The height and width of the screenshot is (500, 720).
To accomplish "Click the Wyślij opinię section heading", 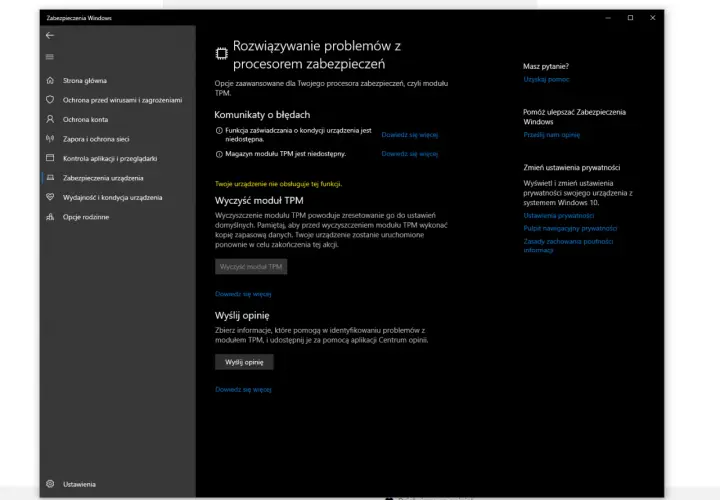I will (242, 315).
